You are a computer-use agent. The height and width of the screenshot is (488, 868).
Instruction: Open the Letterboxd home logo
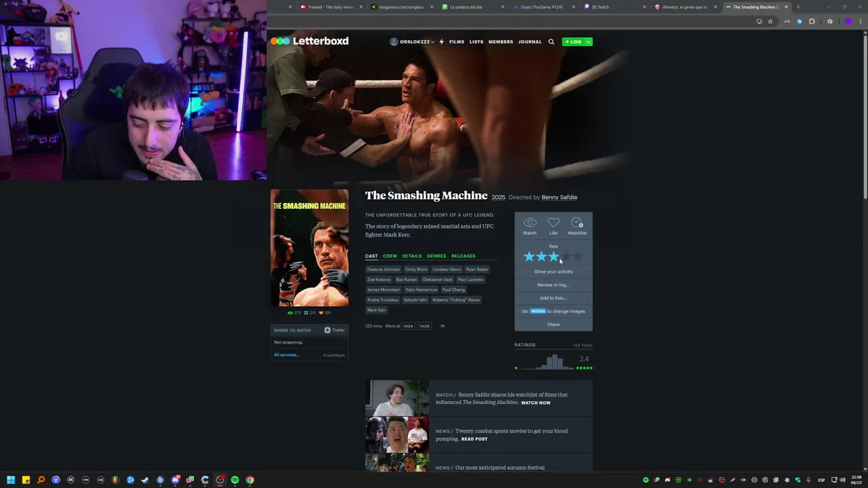[310, 41]
